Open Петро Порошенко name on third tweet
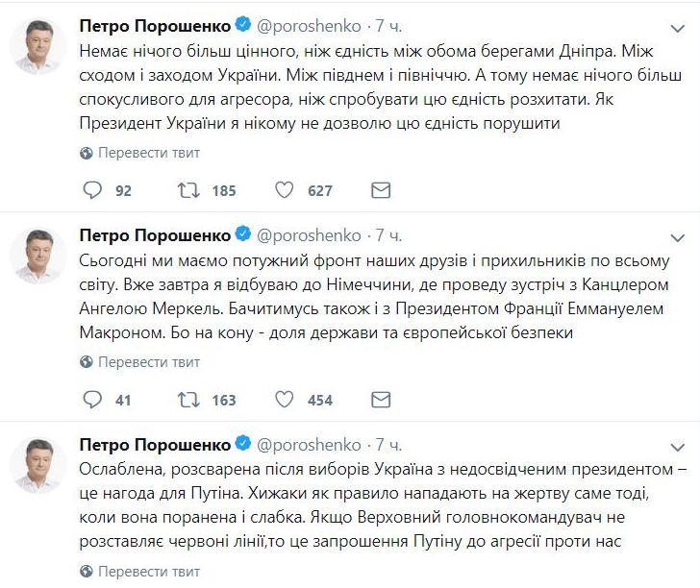 click(x=154, y=445)
